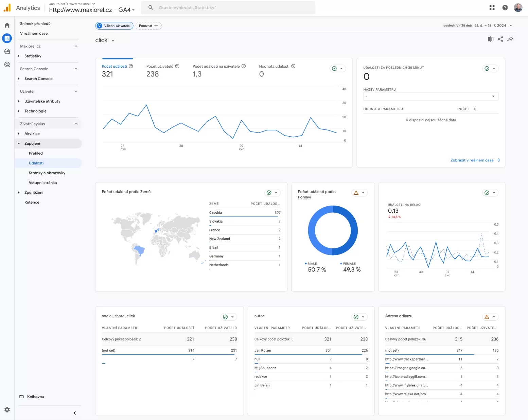528x420 pixels.
Task: Click the Google Analytics logo
Action: pyautogui.click(x=7, y=8)
